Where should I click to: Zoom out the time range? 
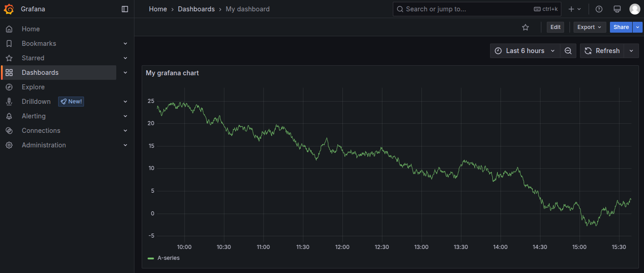coord(568,51)
